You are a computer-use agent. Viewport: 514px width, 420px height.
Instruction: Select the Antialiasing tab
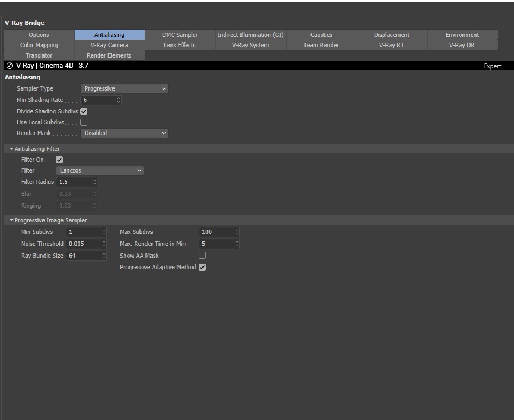click(x=110, y=35)
